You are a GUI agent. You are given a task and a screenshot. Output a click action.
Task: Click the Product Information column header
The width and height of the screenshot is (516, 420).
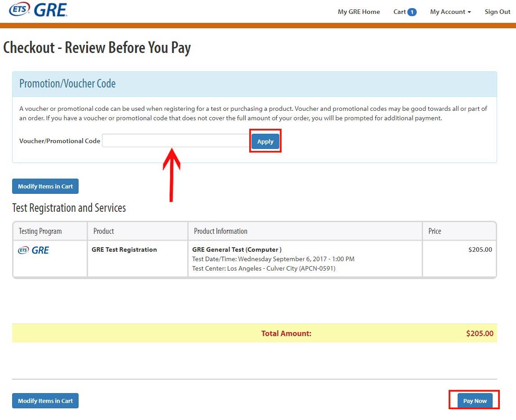coord(221,232)
